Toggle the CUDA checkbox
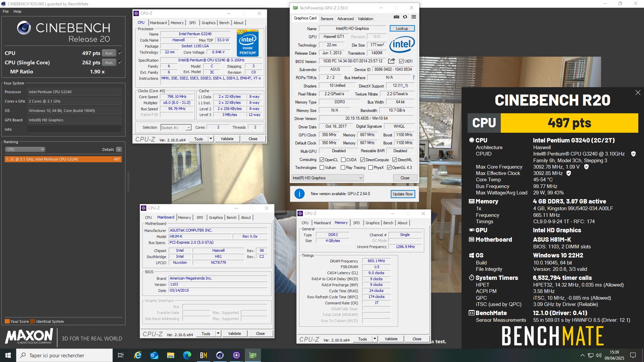 343,160
